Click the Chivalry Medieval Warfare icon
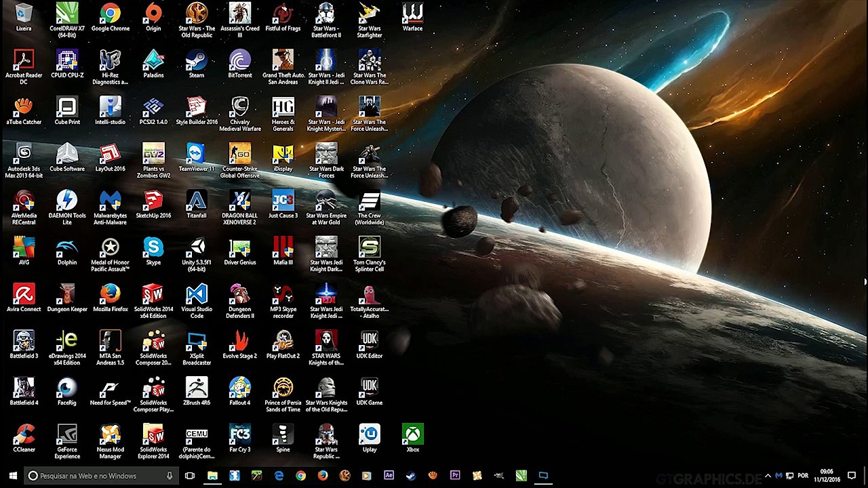The width and height of the screenshot is (868, 488). click(239, 114)
